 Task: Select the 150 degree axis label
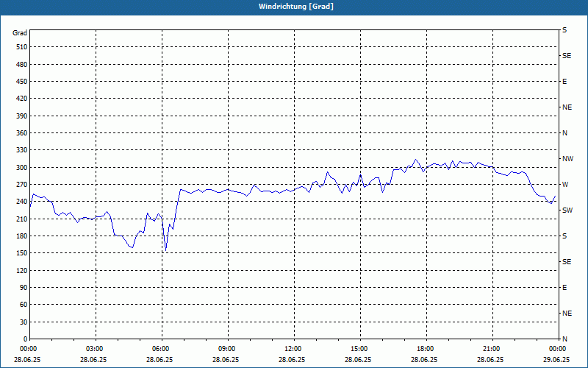[x=21, y=253]
